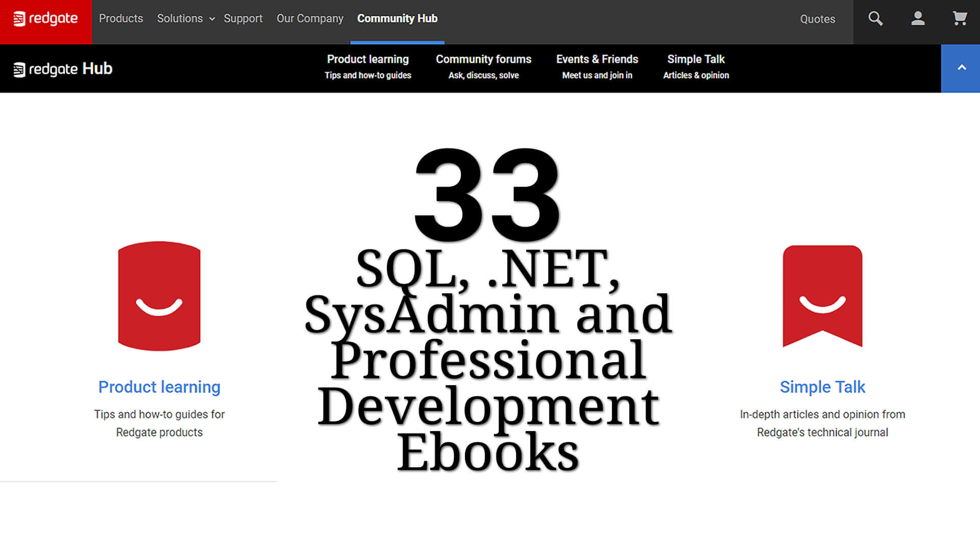Open the shopping cart icon
Viewport: 980px width, 551px height.
(960, 18)
